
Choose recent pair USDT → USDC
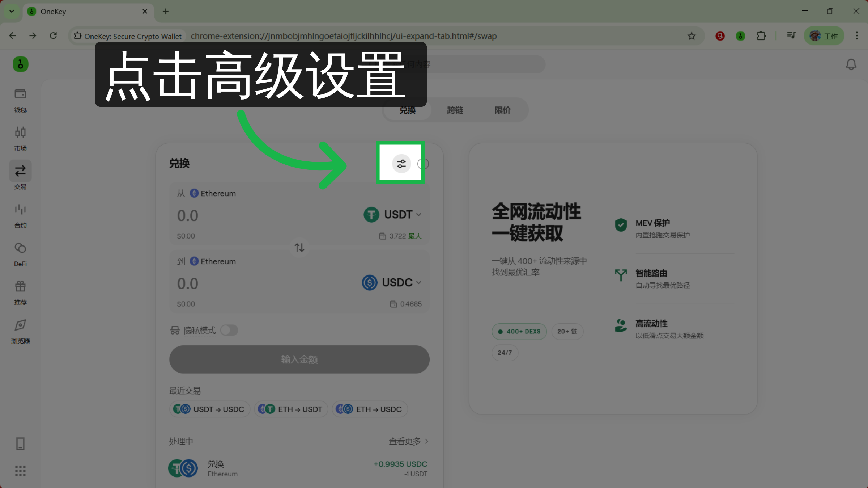click(209, 409)
